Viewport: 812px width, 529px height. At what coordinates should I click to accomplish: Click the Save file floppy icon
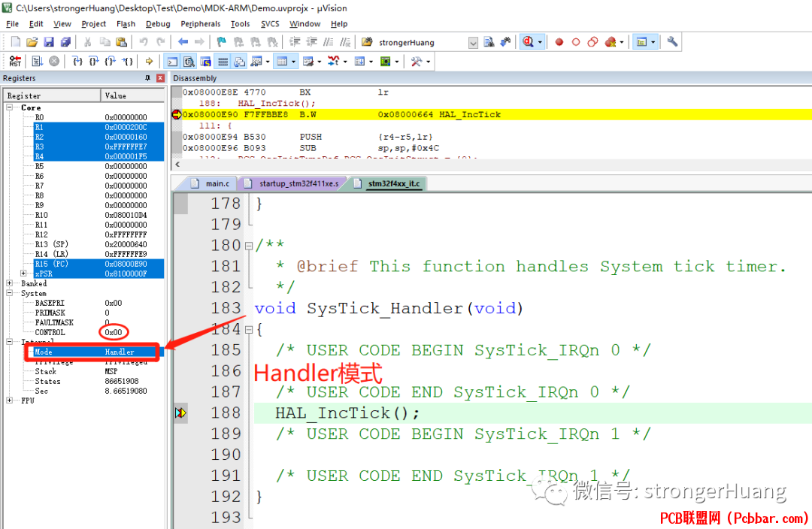[x=49, y=42]
